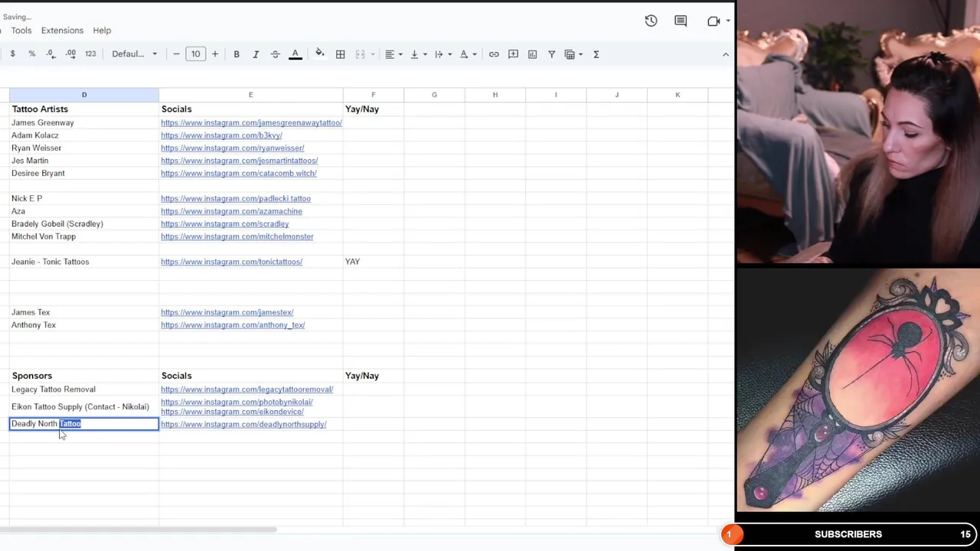Select the 'Legacy Tattoo Removal' cell
The height and width of the screenshot is (551, 980).
point(84,390)
